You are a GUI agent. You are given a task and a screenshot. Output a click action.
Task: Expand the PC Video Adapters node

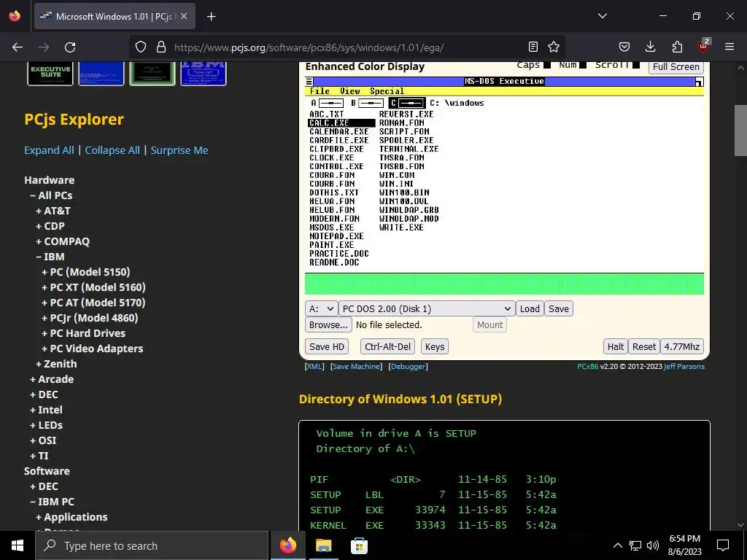pos(93,349)
